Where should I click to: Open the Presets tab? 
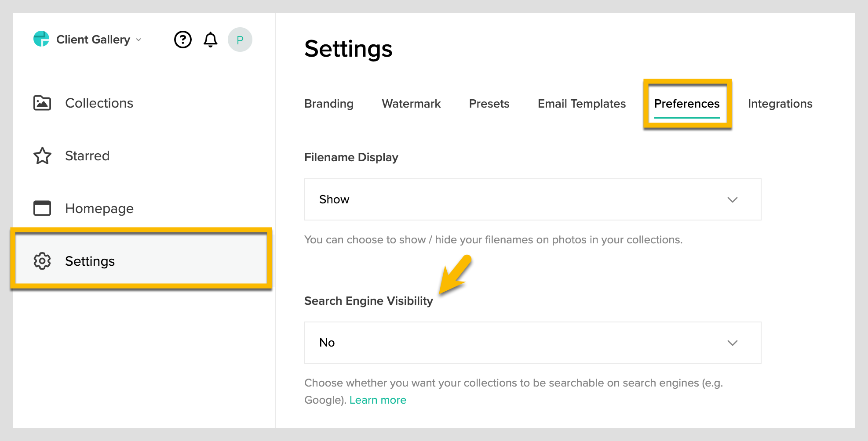pyautogui.click(x=489, y=104)
